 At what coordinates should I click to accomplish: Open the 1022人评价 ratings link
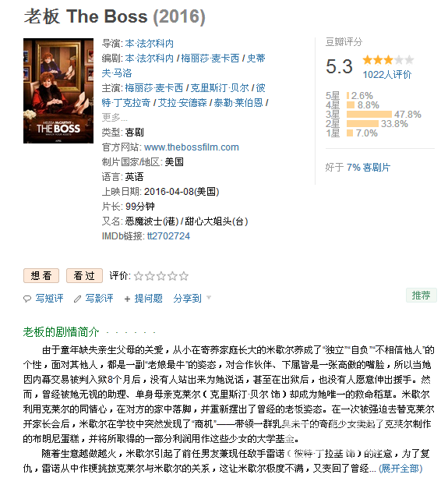(386, 75)
